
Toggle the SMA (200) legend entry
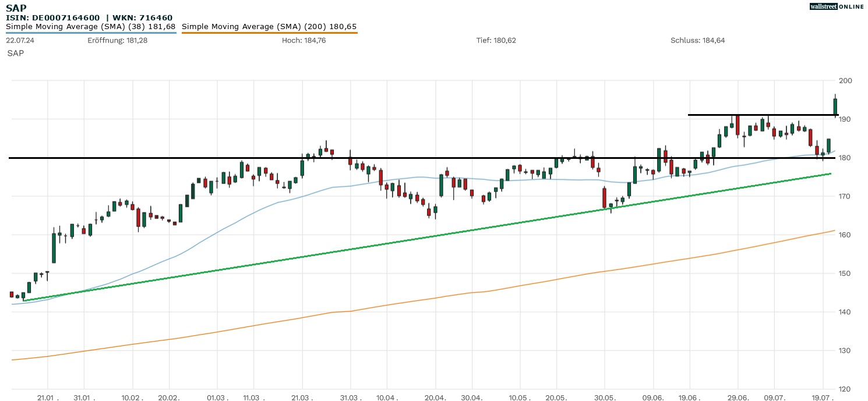tap(269, 27)
